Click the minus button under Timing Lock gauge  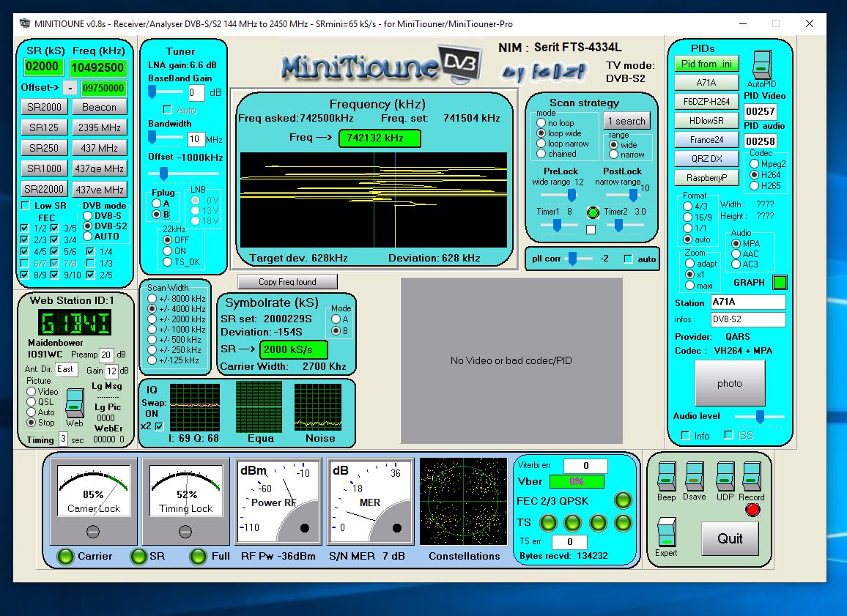pyautogui.click(x=185, y=532)
